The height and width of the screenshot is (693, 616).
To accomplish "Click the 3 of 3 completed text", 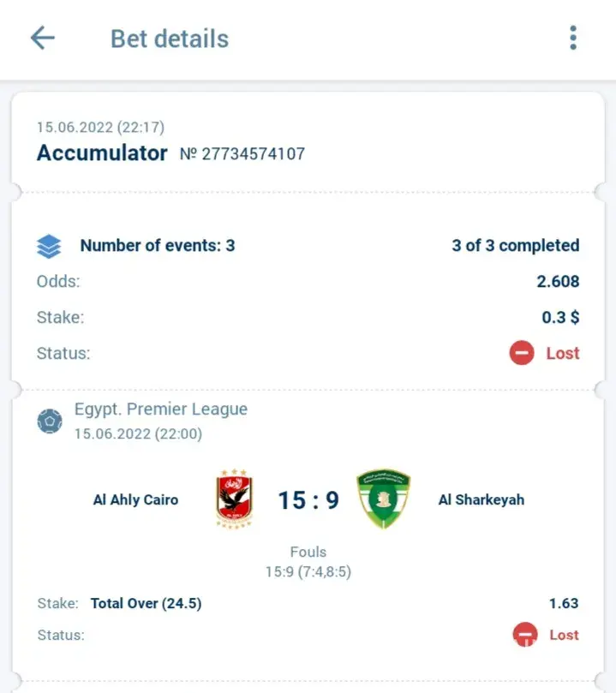I will tap(516, 246).
